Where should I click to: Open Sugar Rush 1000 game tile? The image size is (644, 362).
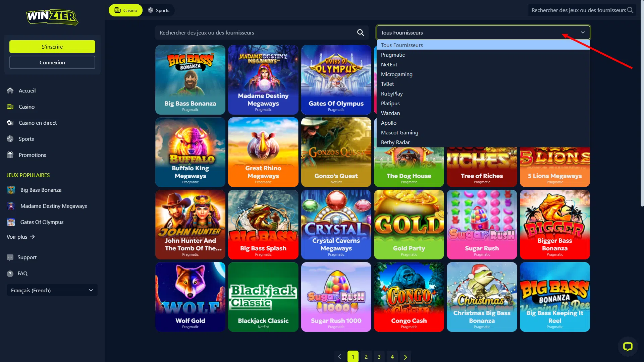point(336,297)
